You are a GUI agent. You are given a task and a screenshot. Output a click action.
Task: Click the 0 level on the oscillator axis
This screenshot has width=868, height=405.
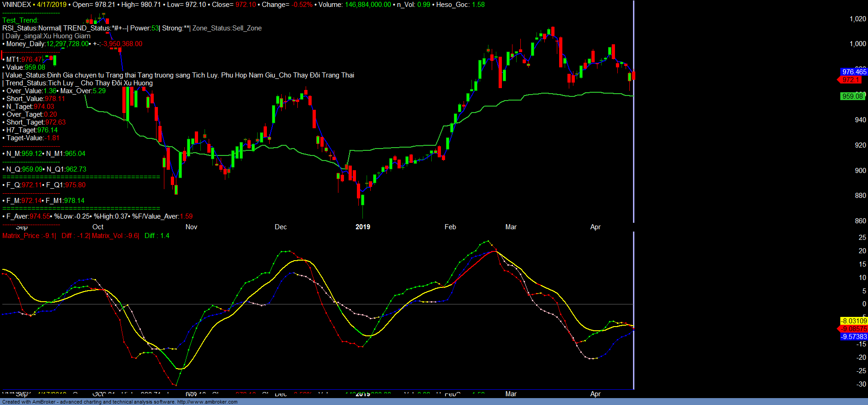point(864,304)
